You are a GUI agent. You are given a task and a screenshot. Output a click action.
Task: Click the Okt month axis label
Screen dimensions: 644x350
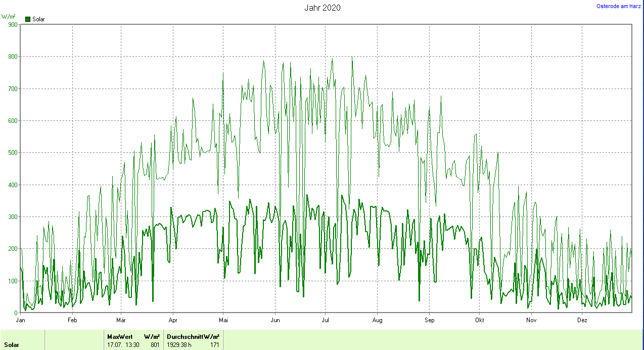[x=480, y=320]
